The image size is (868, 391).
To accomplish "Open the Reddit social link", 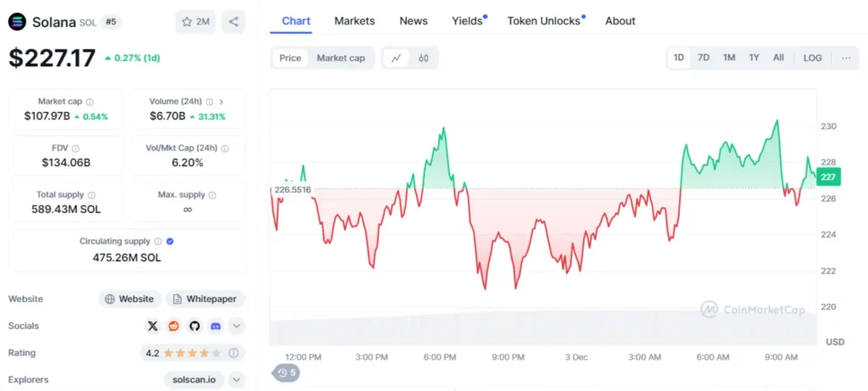I will pyautogui.click(x=174, y=327).
